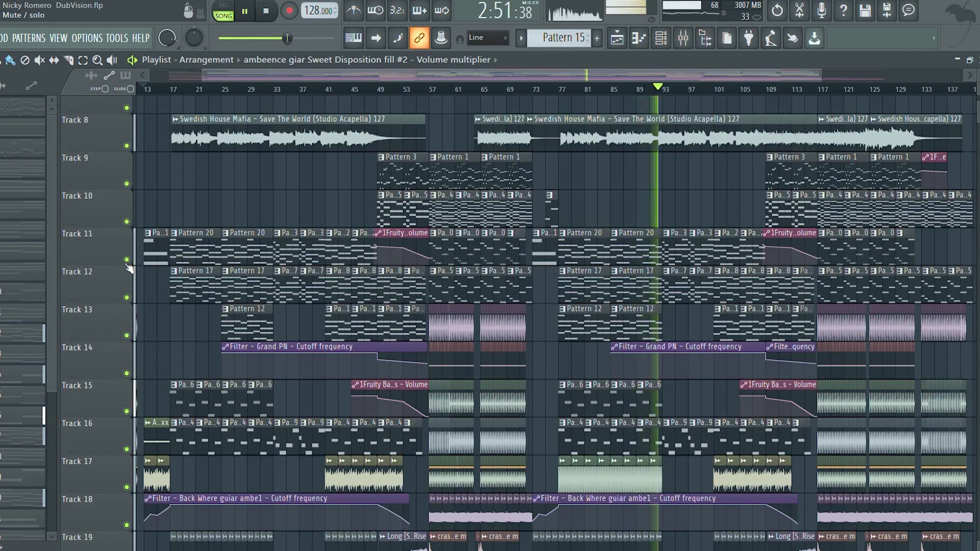Mute Track 9 via its green light

pos(127,184)
